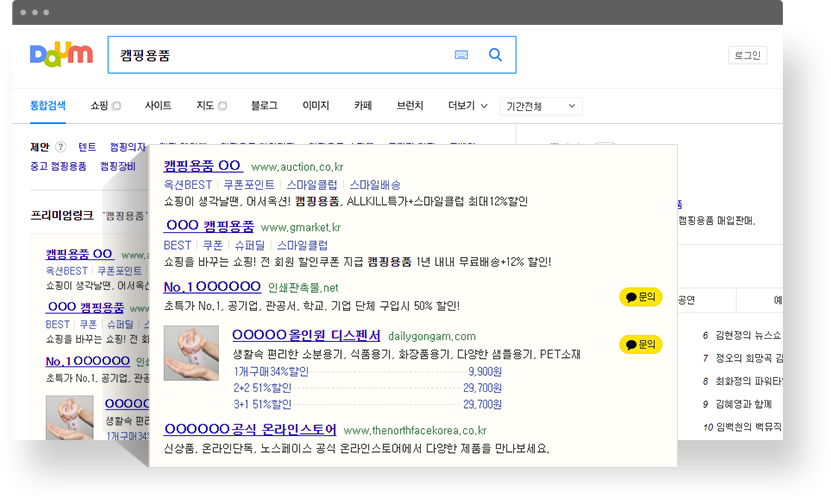Open the 브런치 tab
The height and width of the screenshot is (500, 831).
pos(410,106)
